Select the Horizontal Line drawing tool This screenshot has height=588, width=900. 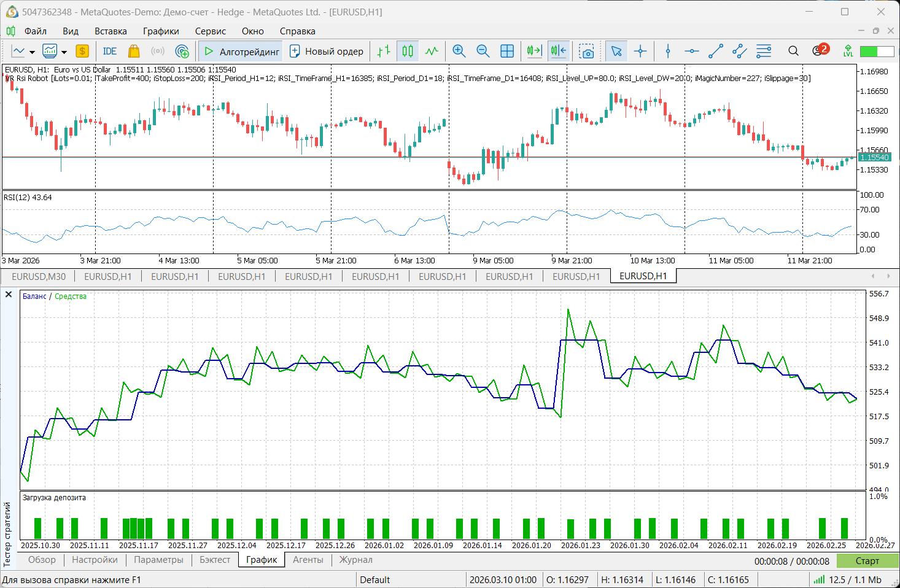coord(691,51)
